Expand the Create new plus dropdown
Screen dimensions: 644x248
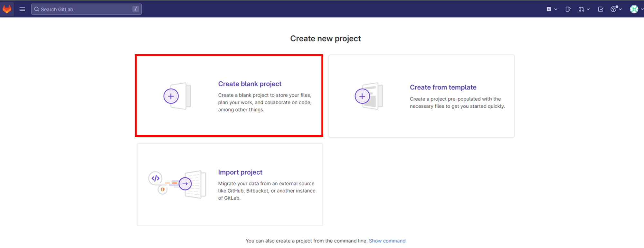point(552,9)
